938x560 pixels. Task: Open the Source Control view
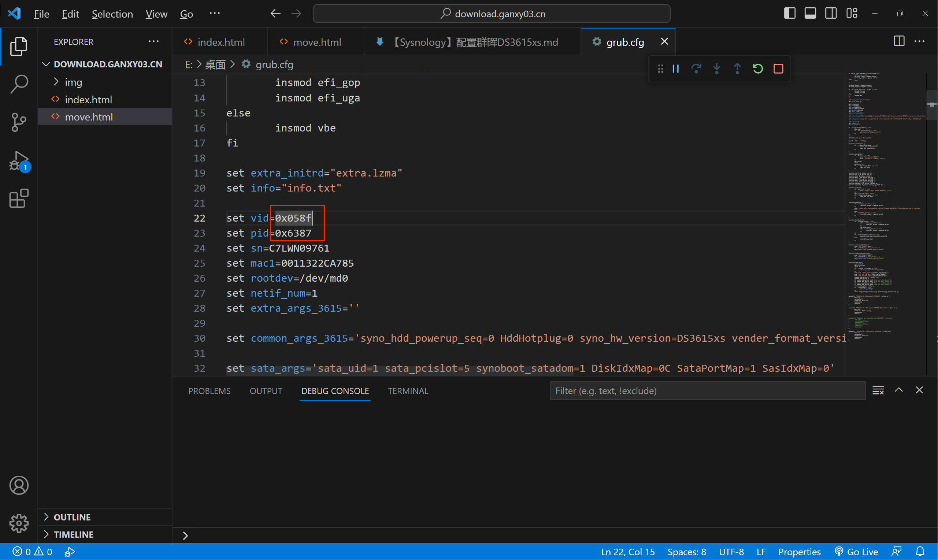[x=19, y=122]
